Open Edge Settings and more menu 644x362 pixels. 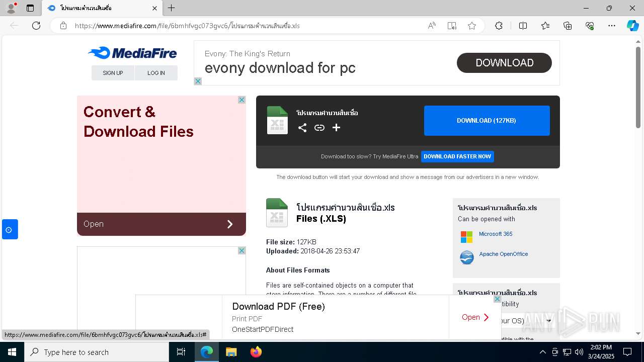point(612,26)
